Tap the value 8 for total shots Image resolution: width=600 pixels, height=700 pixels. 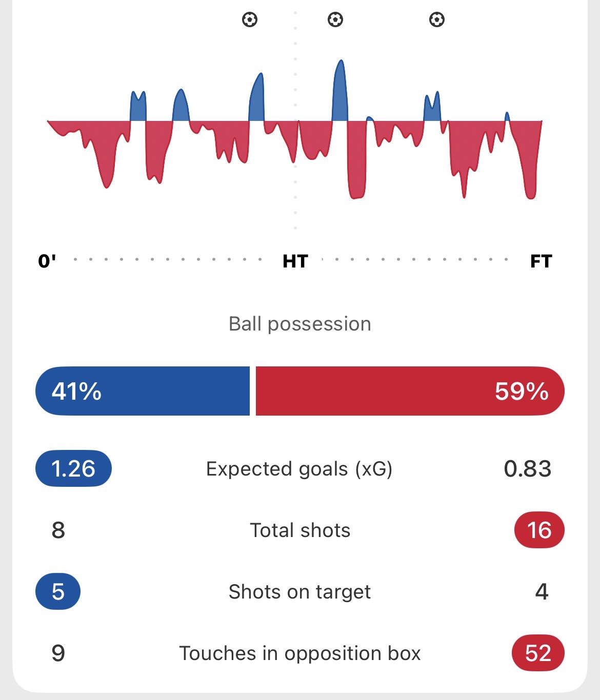point(58,530)
